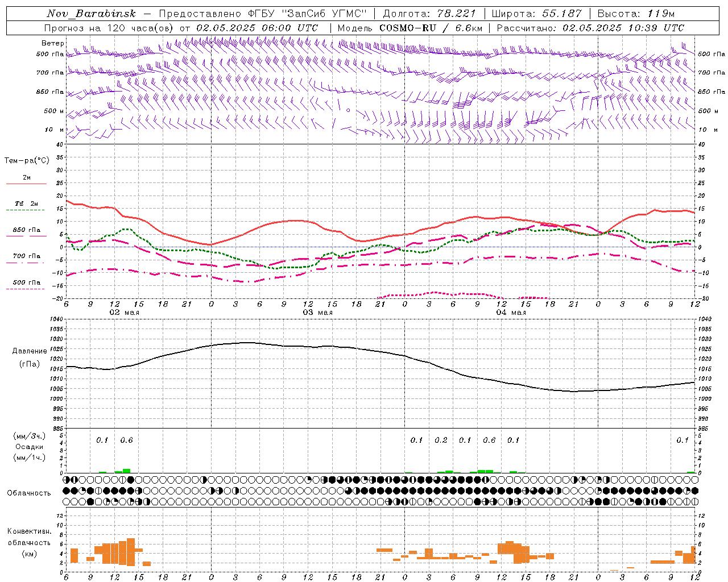Click the '(мм/1ч.)' hourly precipitation unit label
The height and width of the screenshot is (582, 728).
pyautogui.click(x=30, y=458)
